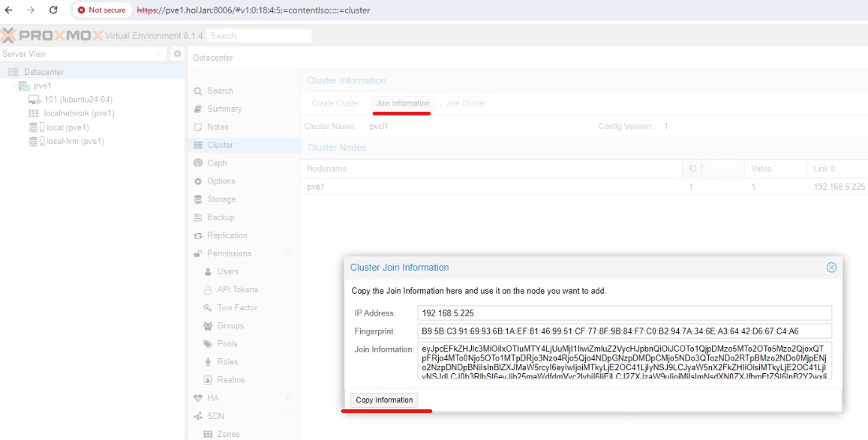The height and width of the screenshot is (440, 868).
Task: Select the pve1 row in Cluster Nodes
Action: coord(584,187)
